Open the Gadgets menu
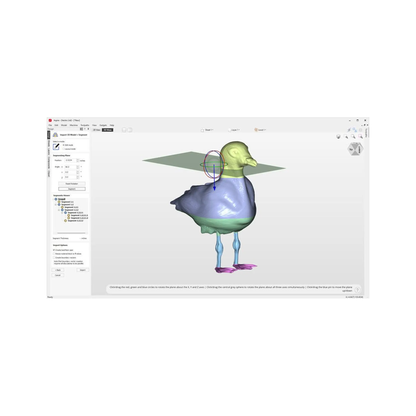Screen dimensions: 416x416 tap(103, 125)
